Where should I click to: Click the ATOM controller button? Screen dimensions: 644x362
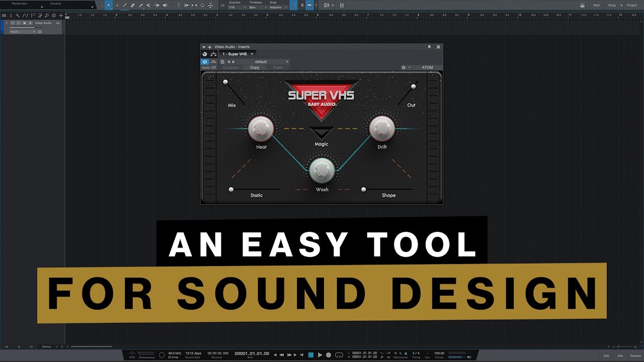pos(427,67)
